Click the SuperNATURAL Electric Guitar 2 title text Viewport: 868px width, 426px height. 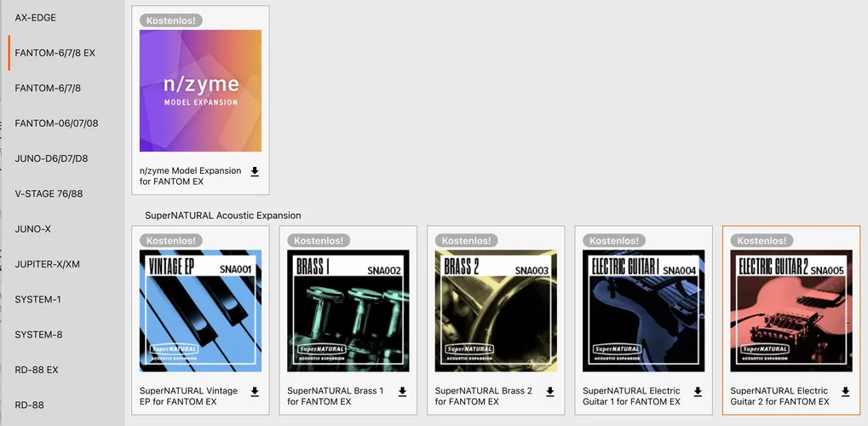coord(780,396)
